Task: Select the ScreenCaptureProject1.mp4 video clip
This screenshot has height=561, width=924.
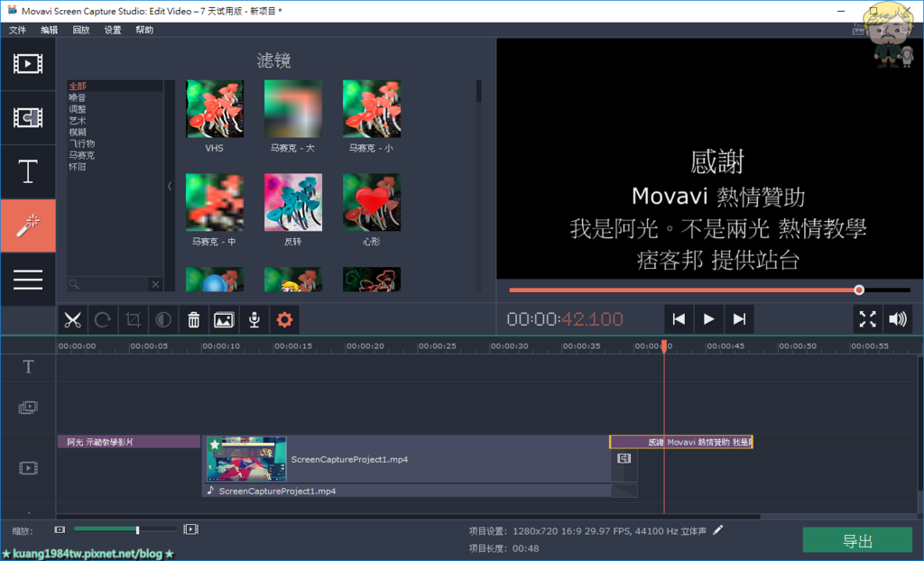Action: click(x=407, y=459)
